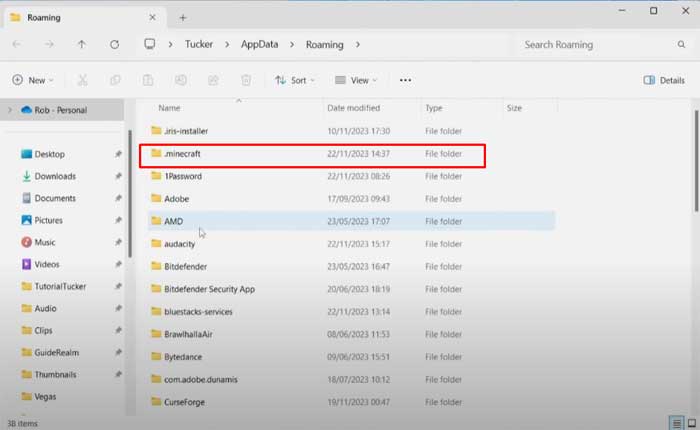Open the See more ellipsis menu
The height and width of the screenshot is (430, 700).
(405, 80)
